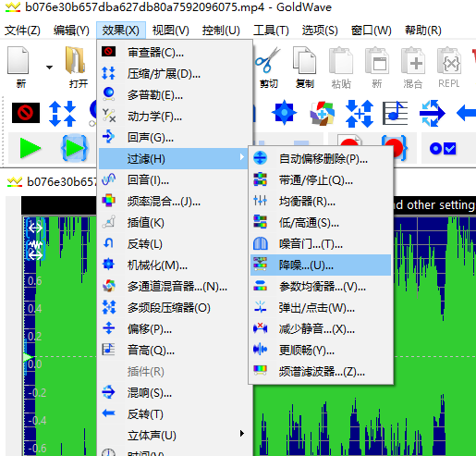Expand the 立体声(U) submenu
Viewport: 476px width, 456px height.
tap(173, 435)
